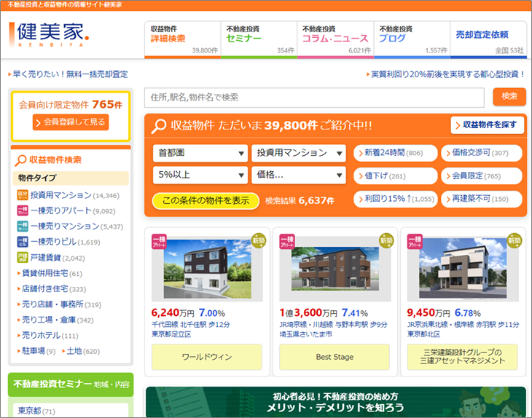Open the コラム・ニュース tab

tap(336, 39)
